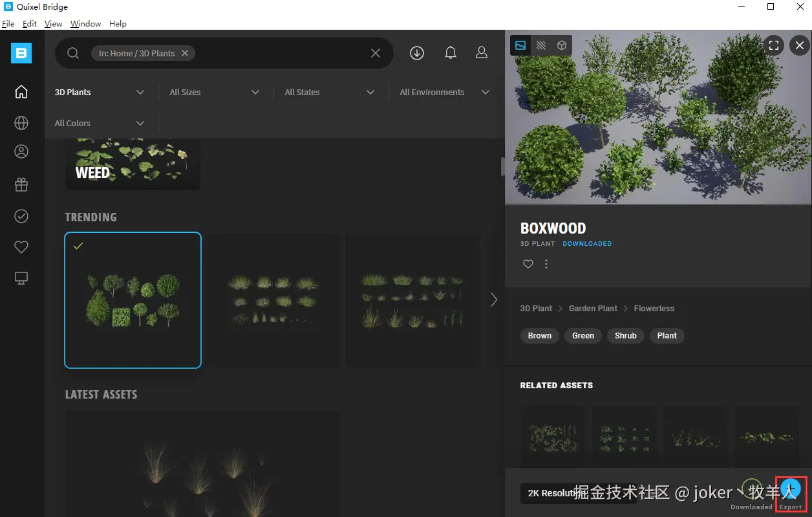Click the Green tag

click(x=583, y=336)
